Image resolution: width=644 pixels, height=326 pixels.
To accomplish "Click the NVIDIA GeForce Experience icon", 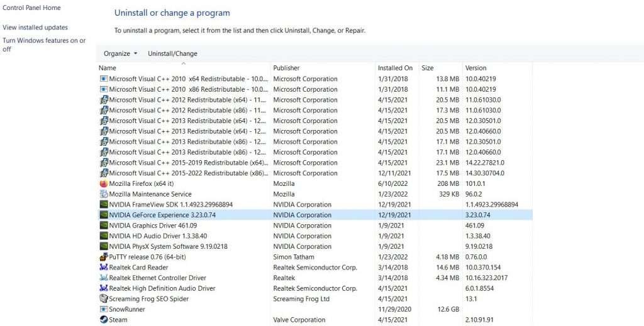I will click(104, 215).
